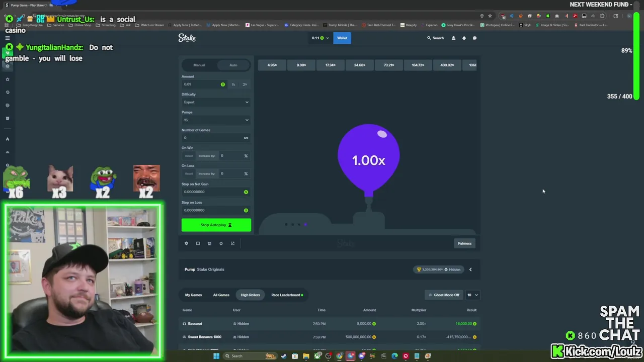Click the Search button in Stake header
This screenshot has width=644, height=362.
(436, 38)
